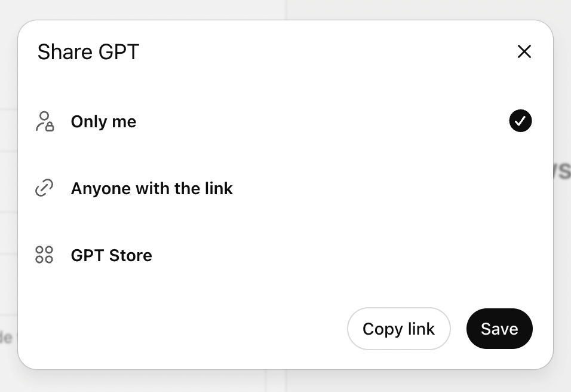
Task: Click the chain link icon
Action: [45, 189]
